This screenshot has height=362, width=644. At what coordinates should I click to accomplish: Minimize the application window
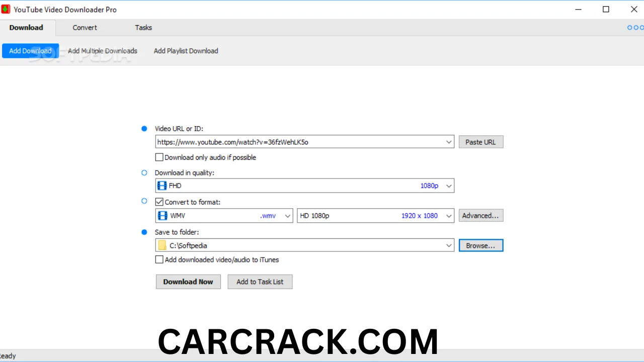tap(578, 10)
